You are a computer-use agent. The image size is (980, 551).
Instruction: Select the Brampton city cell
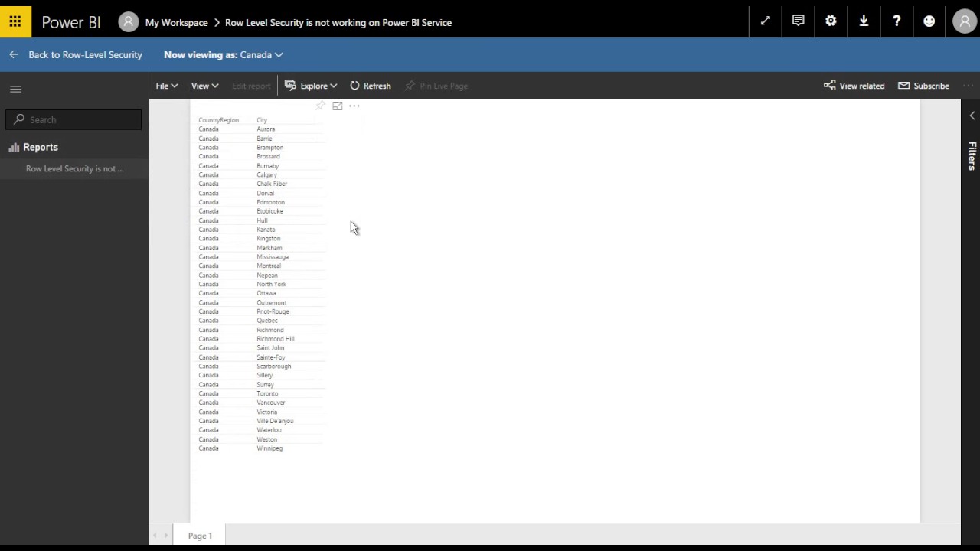(270, 148)
